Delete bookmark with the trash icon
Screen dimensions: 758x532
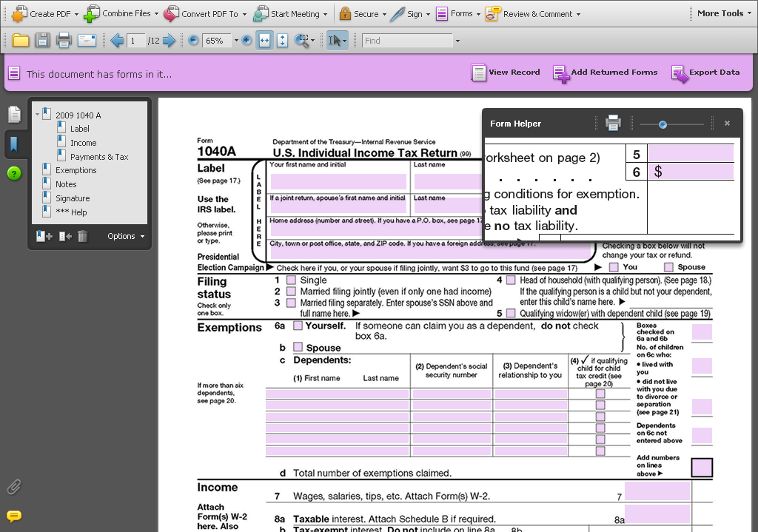(x=83, y=236)
